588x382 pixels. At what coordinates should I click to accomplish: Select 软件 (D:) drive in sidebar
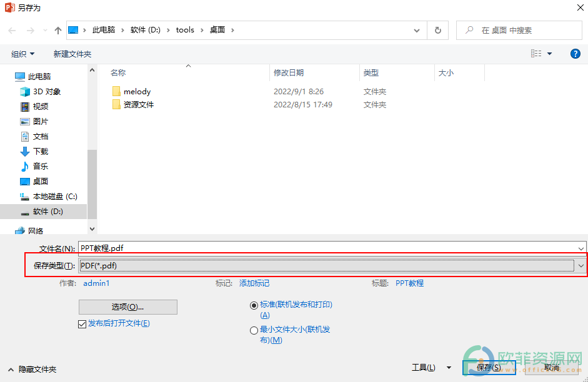tap(44, 212)
